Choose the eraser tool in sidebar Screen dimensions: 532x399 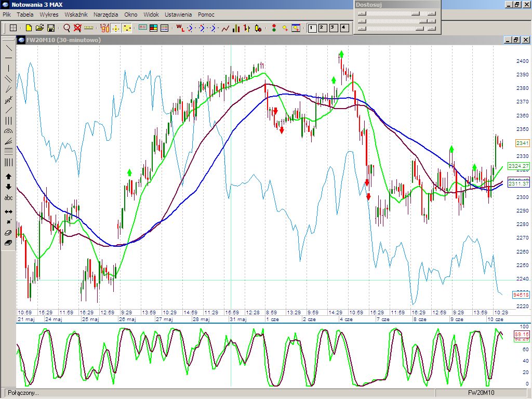click(8, 233)
